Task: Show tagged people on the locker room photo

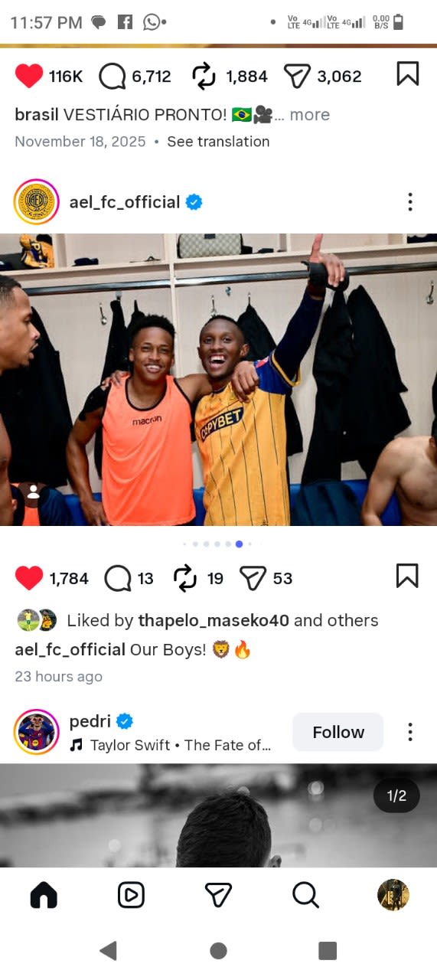Action: [x=33, y=493]
